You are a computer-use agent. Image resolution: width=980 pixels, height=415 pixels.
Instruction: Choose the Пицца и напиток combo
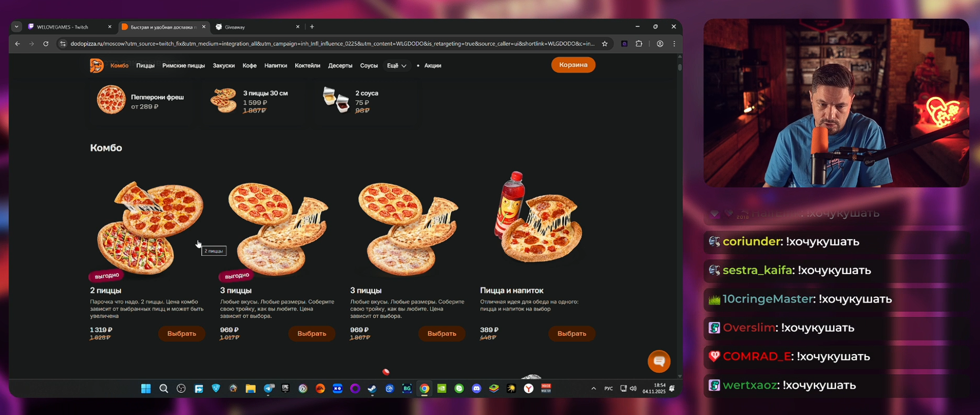click(572, 334)
